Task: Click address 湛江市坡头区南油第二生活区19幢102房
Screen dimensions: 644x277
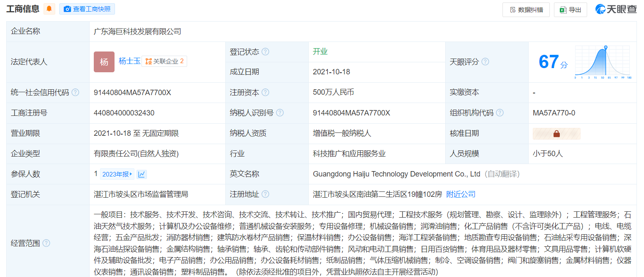Action: point(378,194)
